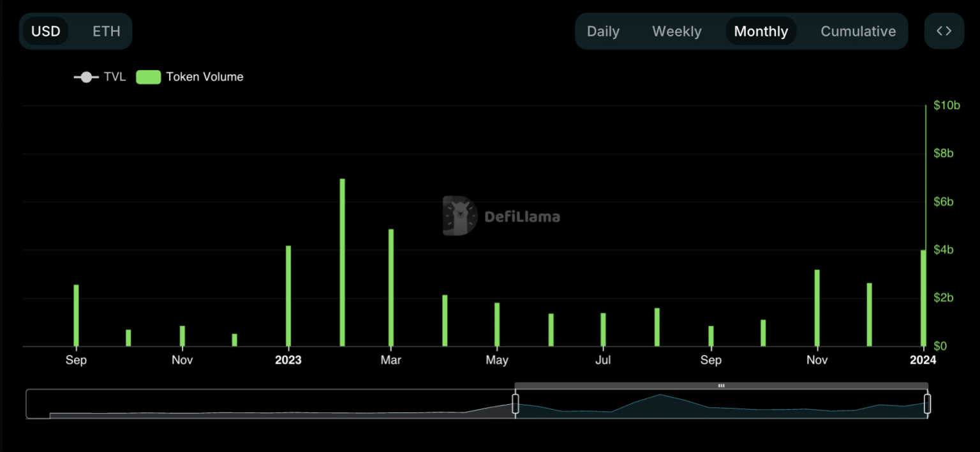Screen dimensions: 980x452
Task: Switch chart to Daily view
Action: [x=603, y=31]
